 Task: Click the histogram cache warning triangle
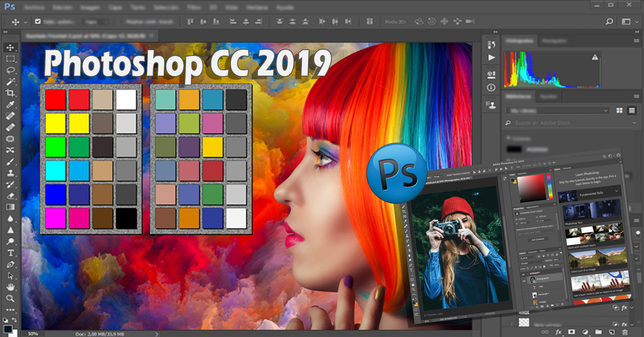(595, 57)
